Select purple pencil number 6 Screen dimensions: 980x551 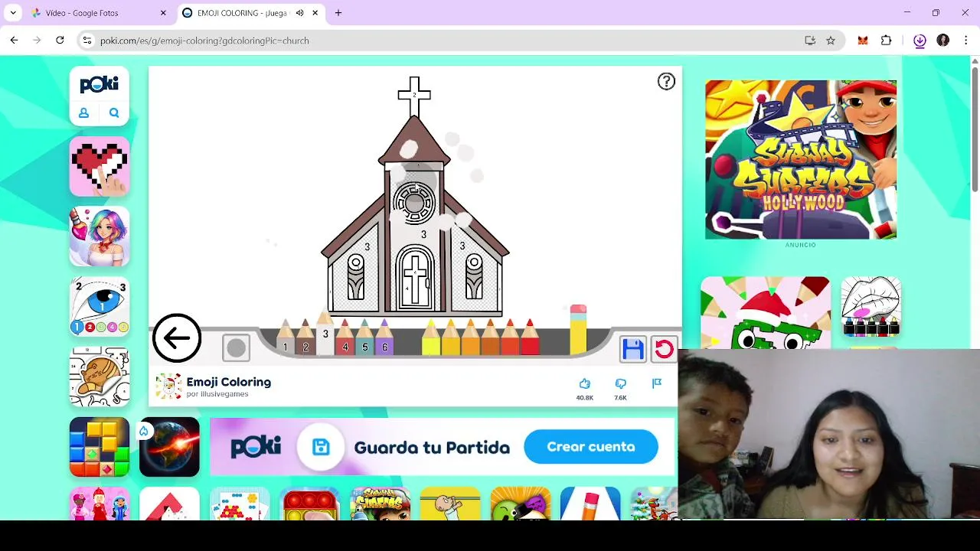pyautogui.click(x=384, y=337)
